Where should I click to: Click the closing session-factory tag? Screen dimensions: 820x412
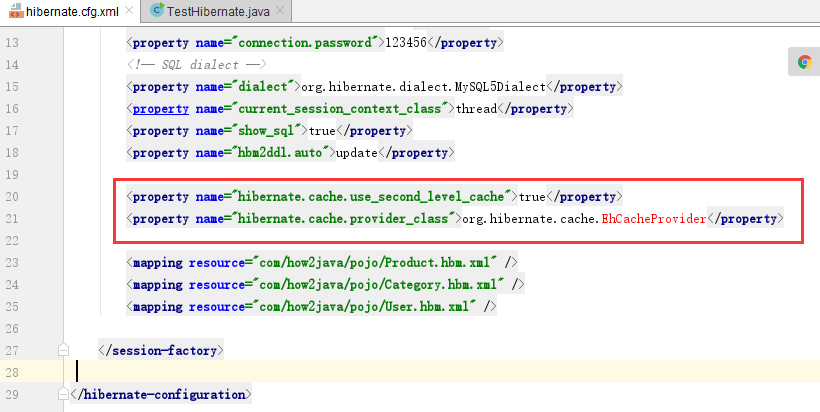point(161,350)
